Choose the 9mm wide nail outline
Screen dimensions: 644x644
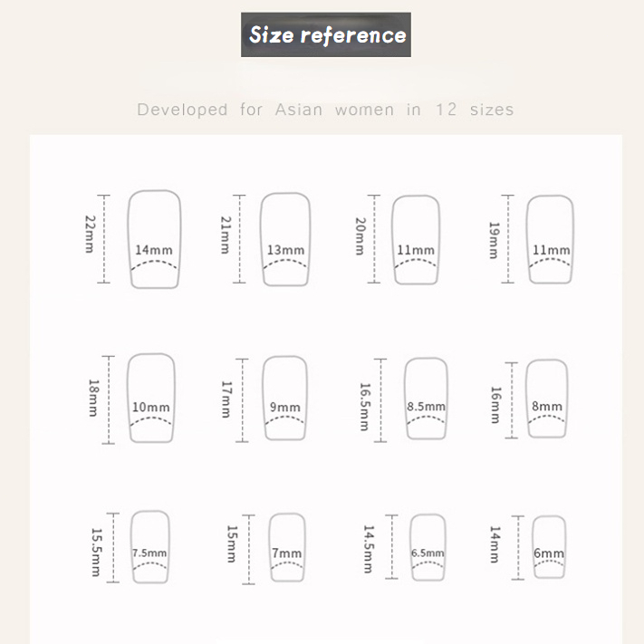coord(284,399)
